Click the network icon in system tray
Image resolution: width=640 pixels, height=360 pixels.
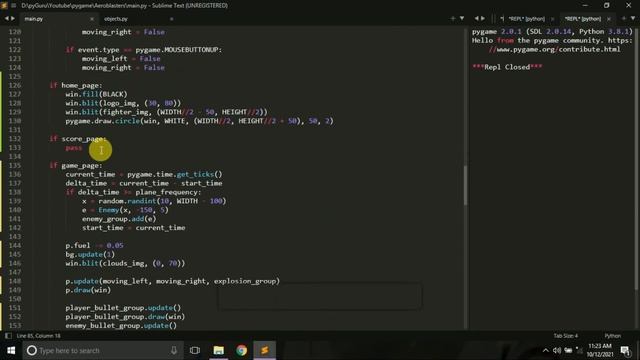(579, 350)
